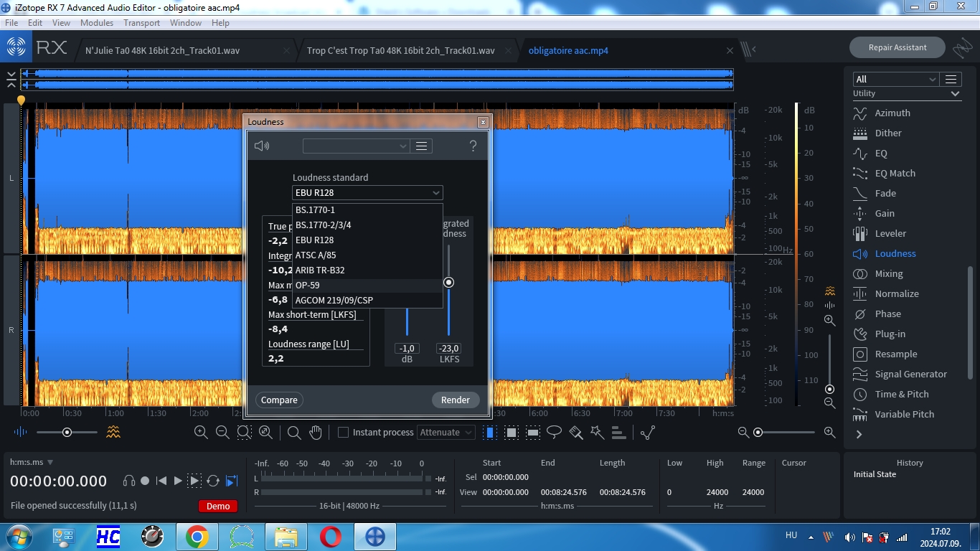Adjust the integrated loudness slider handle
The width and height of the screenshot is (980, 551).
(x=449, y=283)
